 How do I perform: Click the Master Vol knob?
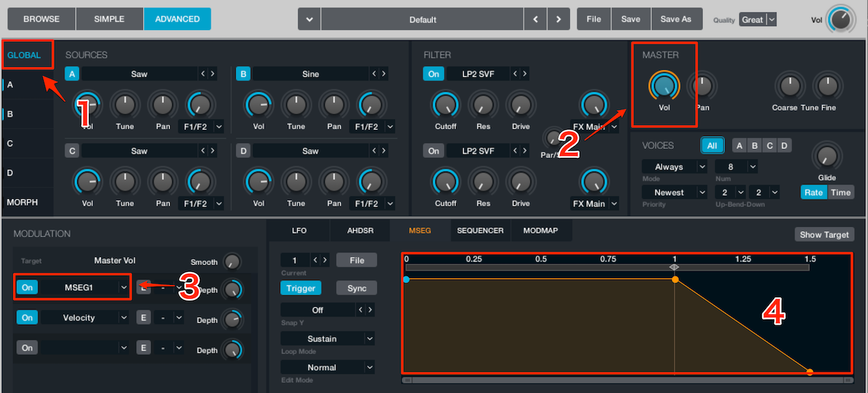664,86
